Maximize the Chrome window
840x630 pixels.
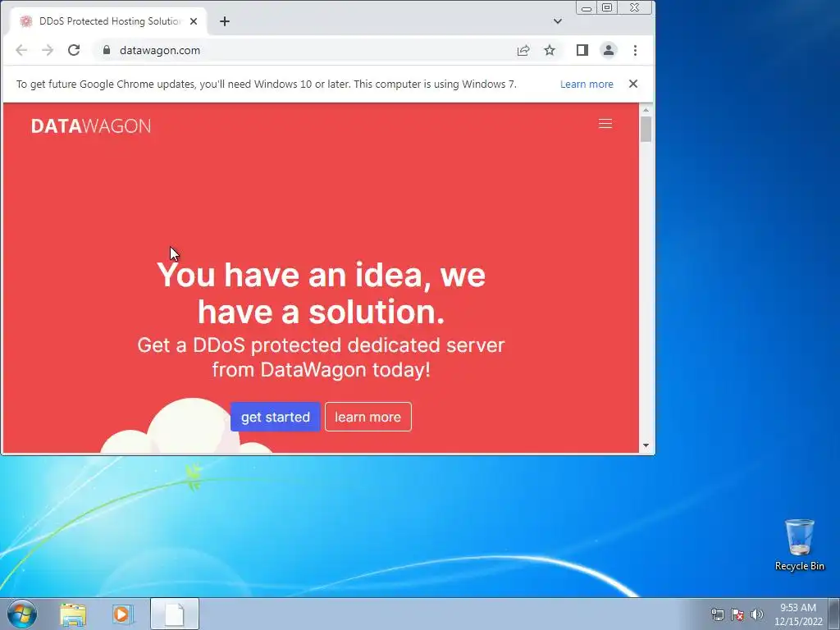(x=607, y=8)
